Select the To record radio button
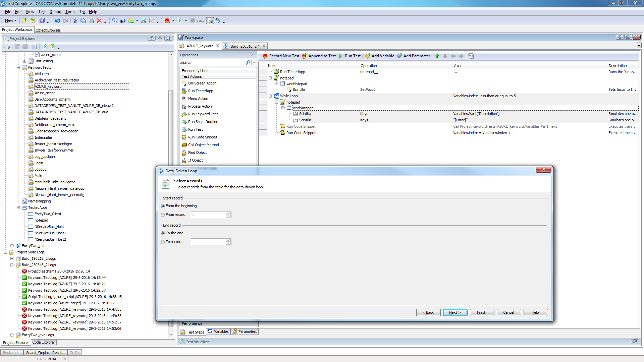 (163, 242)
